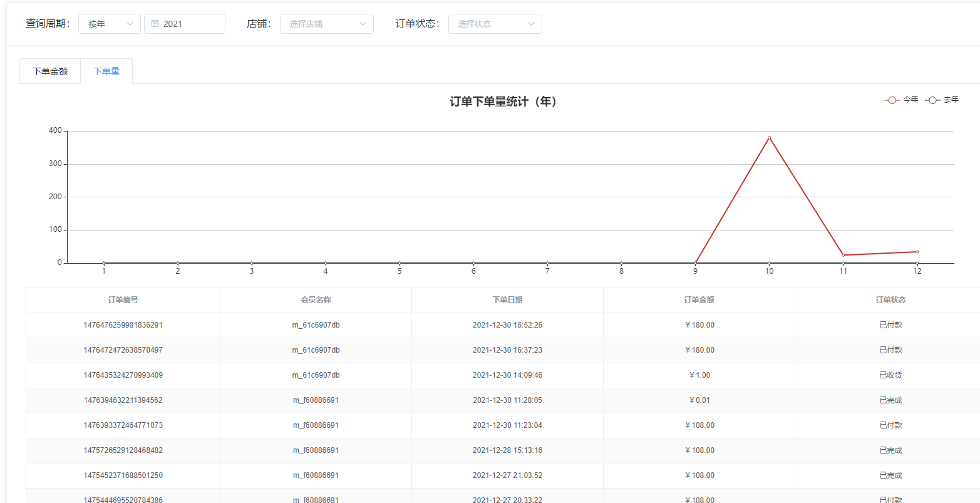Select order number 1475452371688501250

click(123, 475)
